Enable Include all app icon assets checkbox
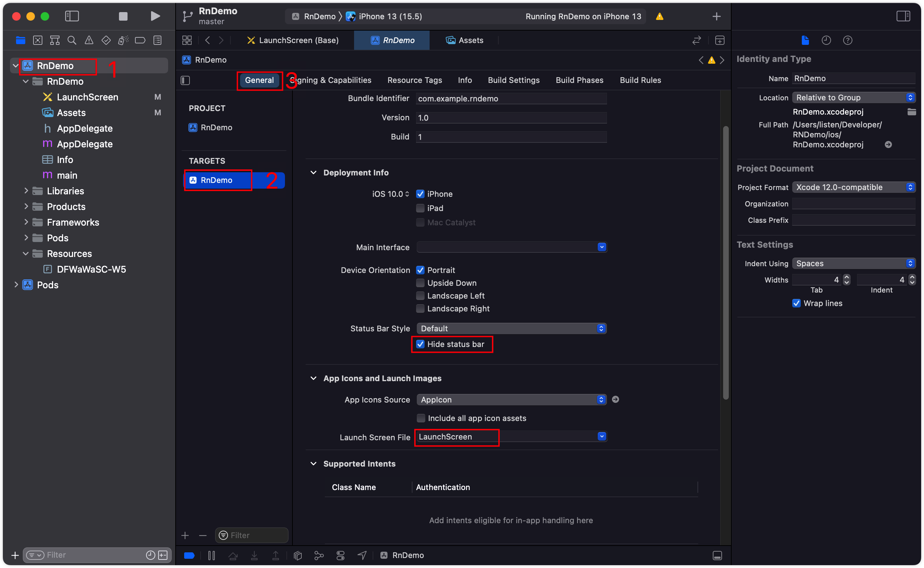Image resolution: width=924 pixels, height=568 pixels. click(420, 417)
